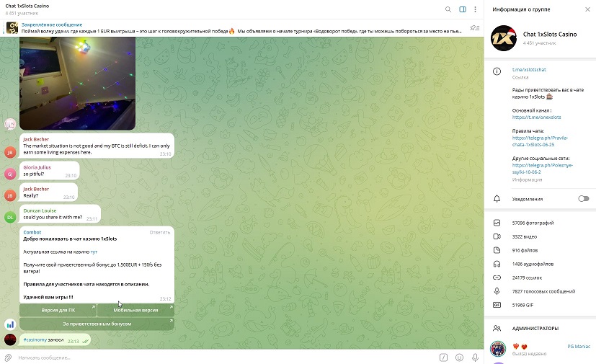Open bot commands slash icon
Viewport: 596px width, 364px height.
pyautogui.click(x=444, y=358)
